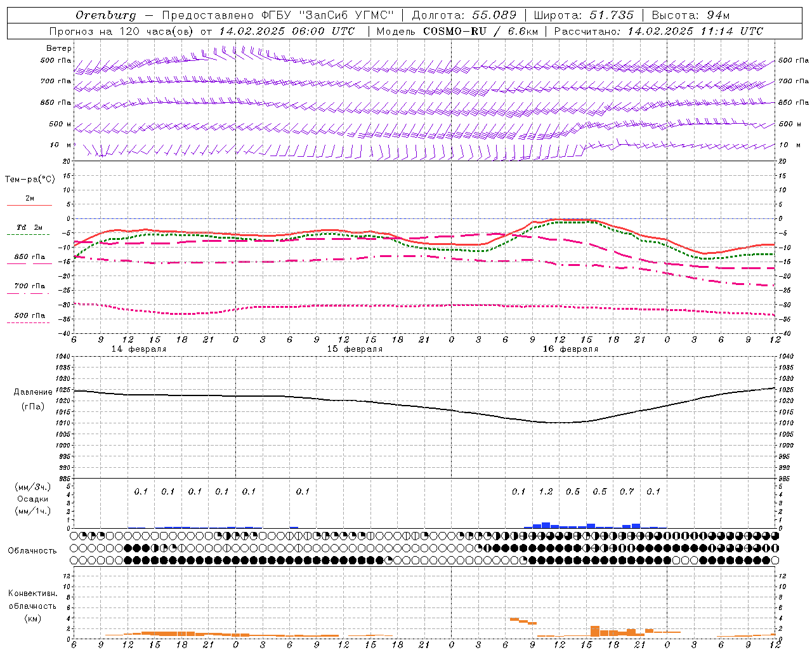
Task: Click the '(мм/1ч.)' precipitation unit label
Action: click(32, 511)
